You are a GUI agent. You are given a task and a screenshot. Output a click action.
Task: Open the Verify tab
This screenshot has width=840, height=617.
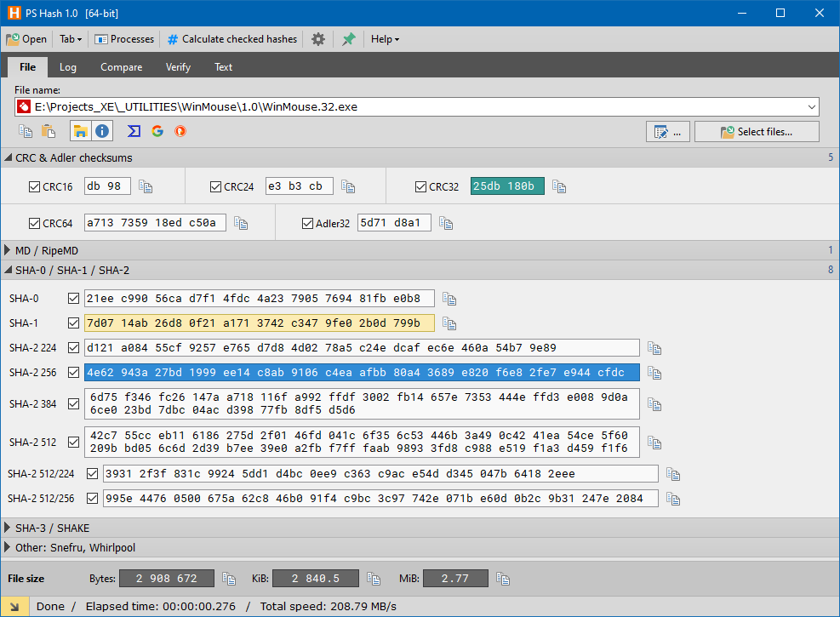point(178,66)
